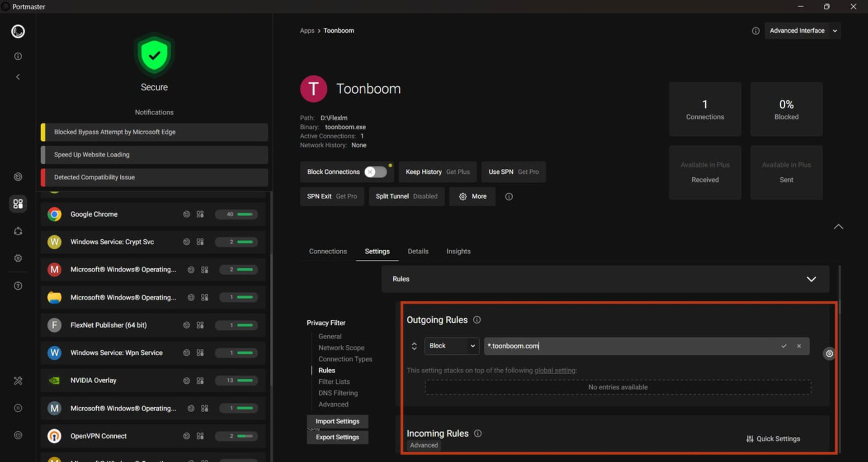This screenshot has width=868, height=462.
Task: Open the Blocked Bypass Attempt by Microsoft Edge notification
Action: 154,132
